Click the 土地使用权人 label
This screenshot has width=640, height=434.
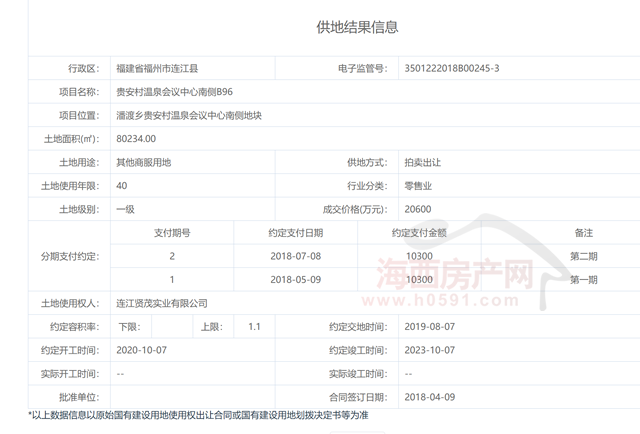click(70, 303)
